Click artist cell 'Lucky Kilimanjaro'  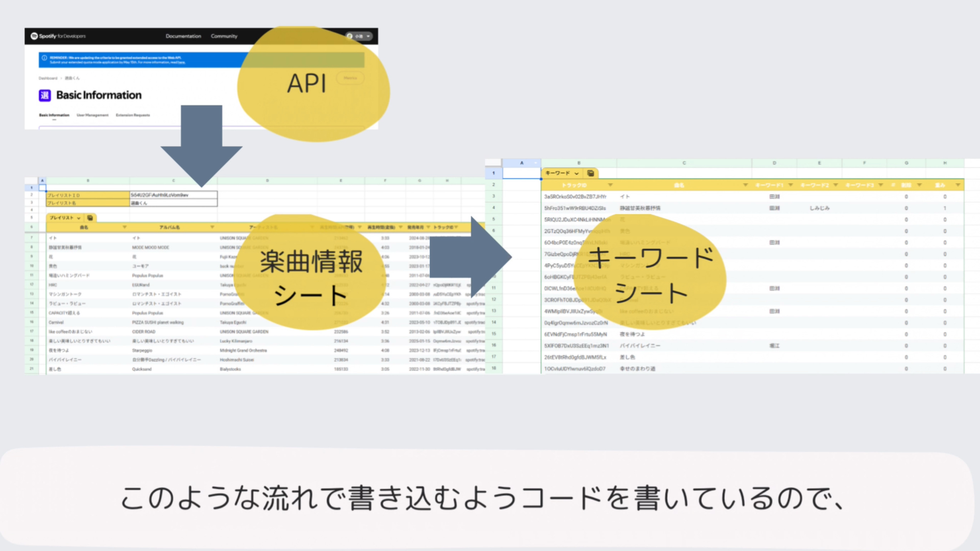coord(236,341)
